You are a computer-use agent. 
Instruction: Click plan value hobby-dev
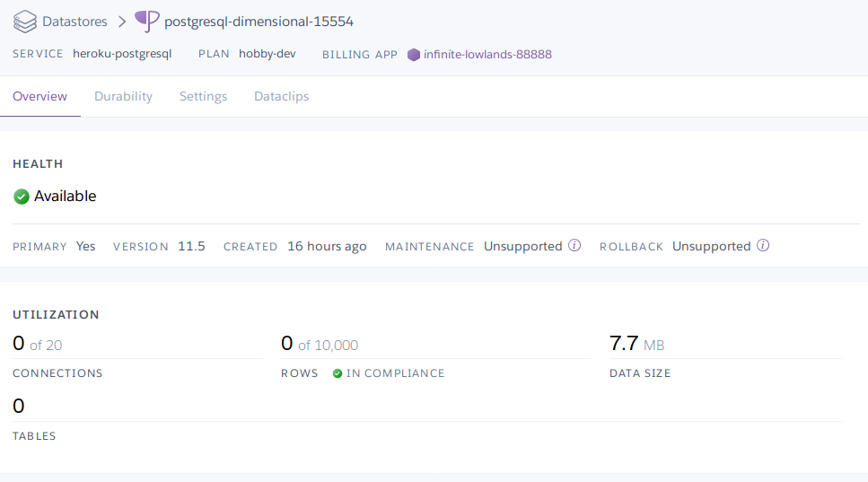tap(267, 54)
